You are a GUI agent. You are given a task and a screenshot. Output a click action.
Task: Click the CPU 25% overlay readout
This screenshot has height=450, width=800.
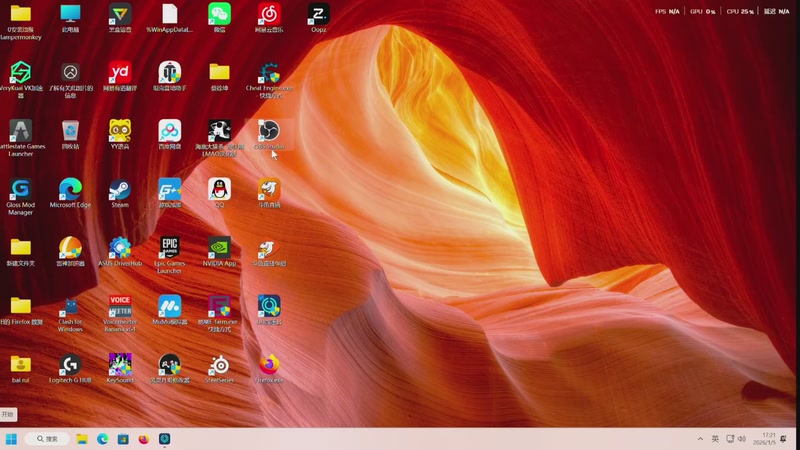(740, 11)
